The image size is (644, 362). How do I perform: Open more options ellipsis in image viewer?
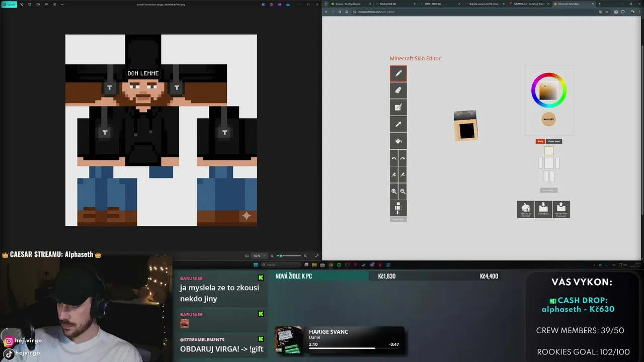point(62,5)
